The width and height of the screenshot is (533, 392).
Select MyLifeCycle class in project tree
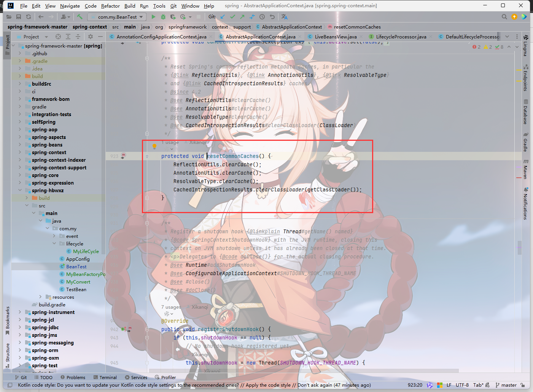pos(86,251)
